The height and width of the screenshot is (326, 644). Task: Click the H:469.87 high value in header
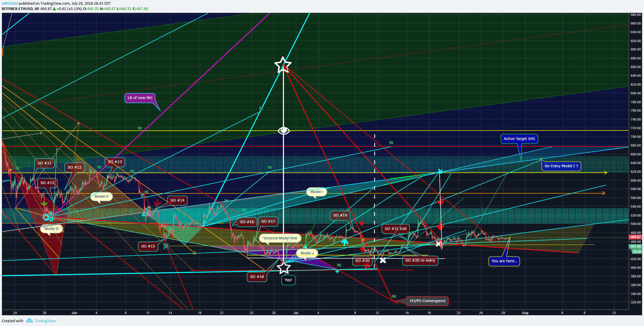[x=108, y=9]
